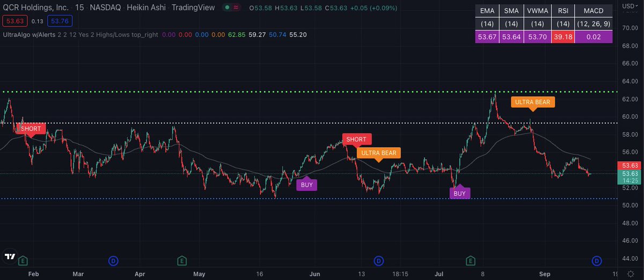Click the pink approximate-equals data icon
The width and height of the screenshot is (644, 280).
236,8
